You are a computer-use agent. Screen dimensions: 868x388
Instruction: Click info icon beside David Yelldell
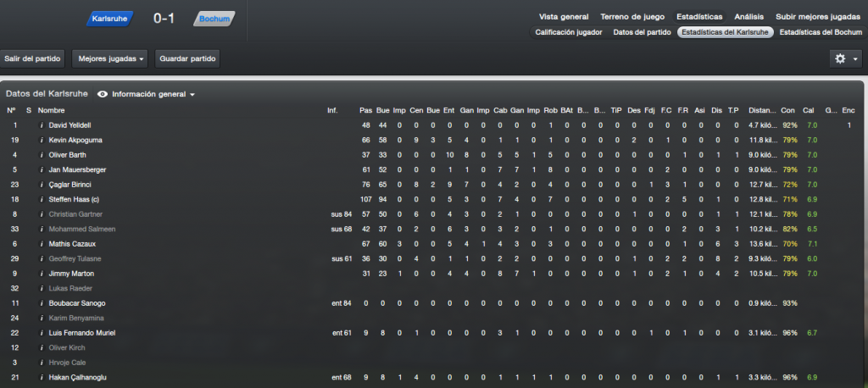coord(42,125)
